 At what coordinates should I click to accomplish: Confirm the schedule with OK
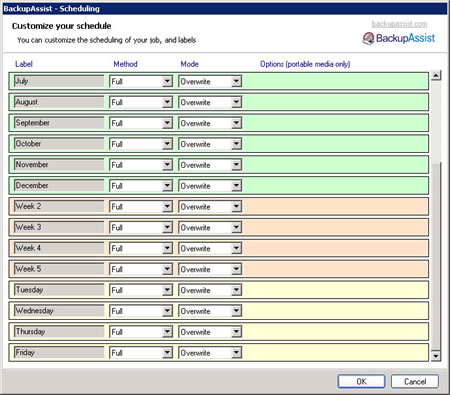tap(361, 381)
